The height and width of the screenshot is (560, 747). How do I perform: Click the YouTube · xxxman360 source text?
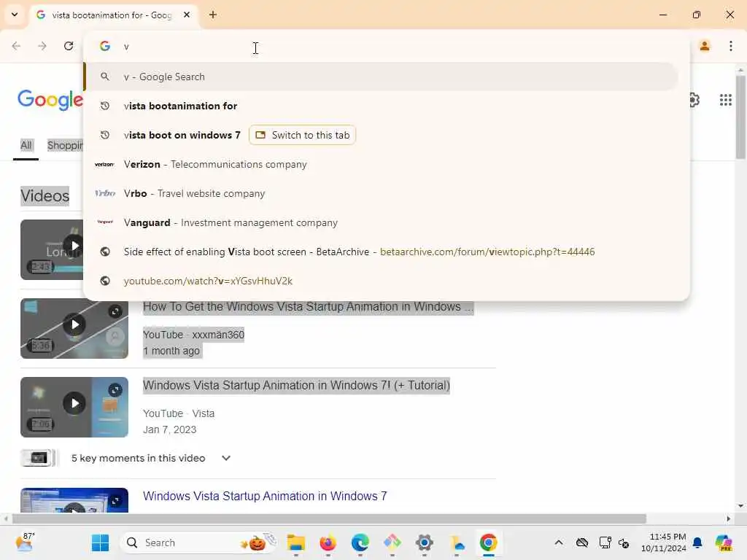point(193,335)
